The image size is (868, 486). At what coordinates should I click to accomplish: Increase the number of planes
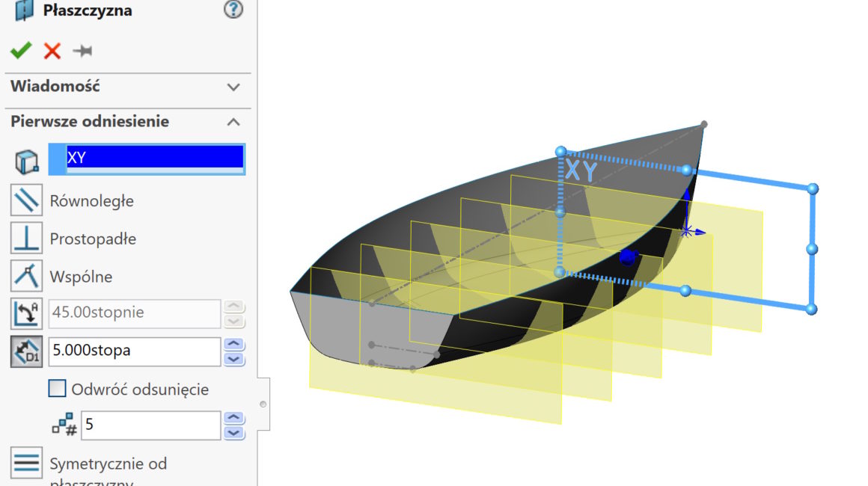point(235,418)
